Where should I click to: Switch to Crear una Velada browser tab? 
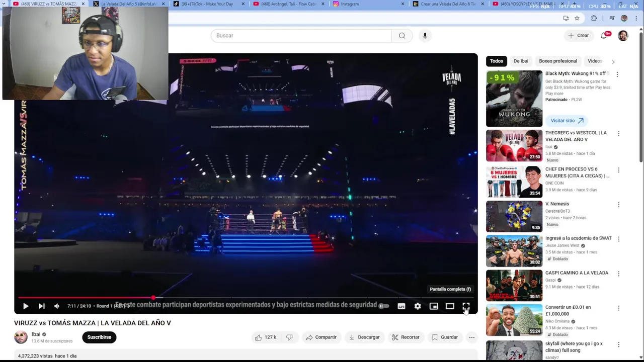click(447, 4)
